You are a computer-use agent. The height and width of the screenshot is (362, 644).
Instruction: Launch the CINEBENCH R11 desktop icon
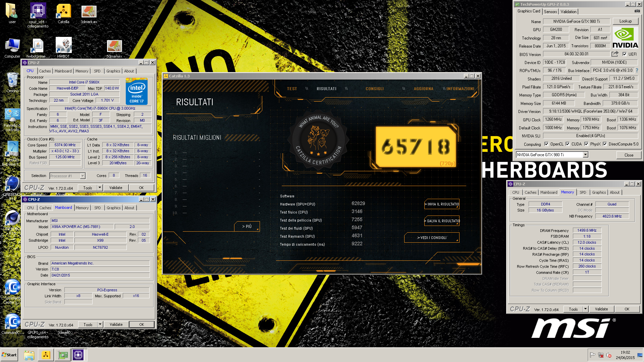pyautogui.click(x=12, y=188)
